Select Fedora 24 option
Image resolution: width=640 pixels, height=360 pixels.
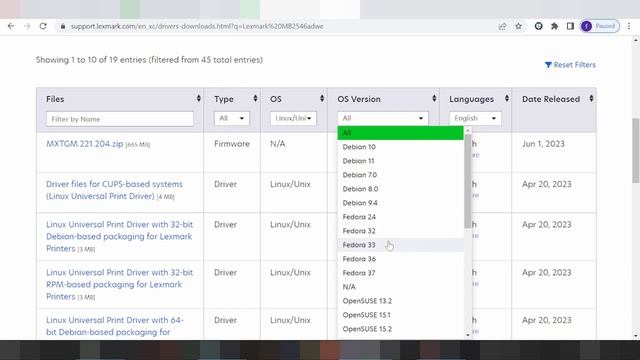pyautogui.click(x=400, y=217)
